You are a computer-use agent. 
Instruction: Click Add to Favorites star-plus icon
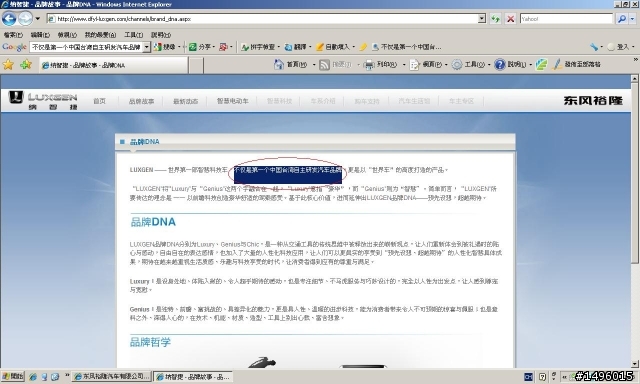pos(26,64)
